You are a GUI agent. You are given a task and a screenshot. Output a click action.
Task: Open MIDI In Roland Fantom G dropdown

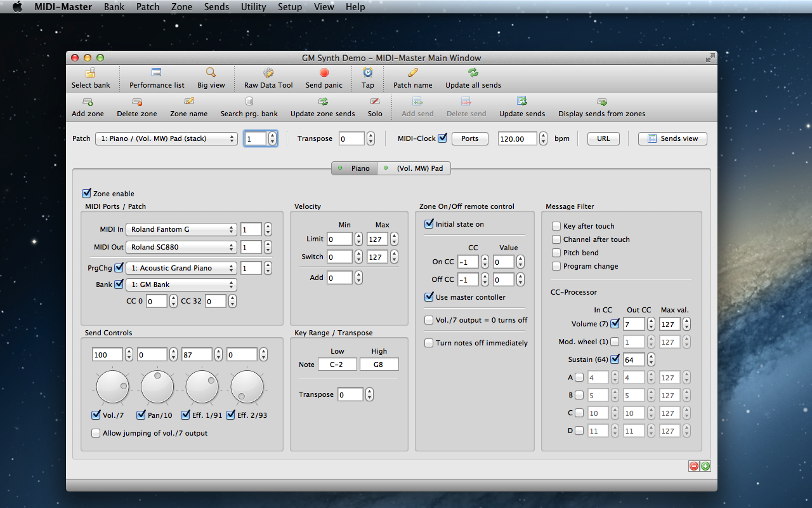(x=181, y=229)
